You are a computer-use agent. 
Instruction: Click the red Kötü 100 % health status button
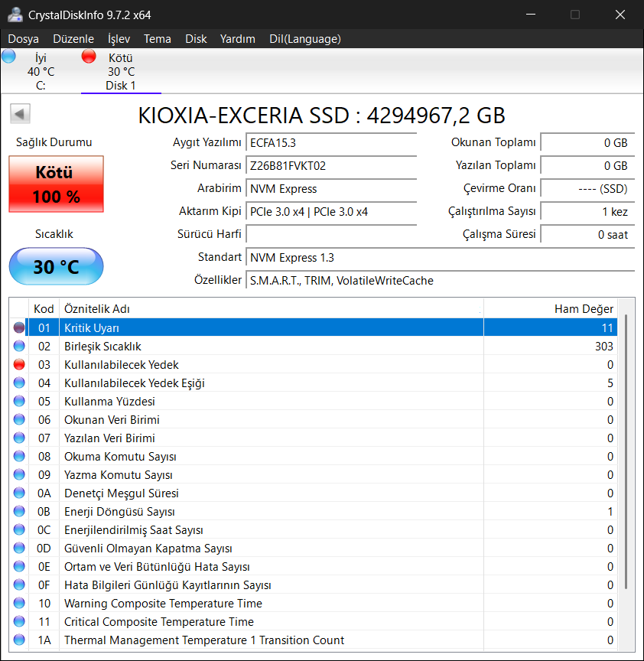[56, 184]
